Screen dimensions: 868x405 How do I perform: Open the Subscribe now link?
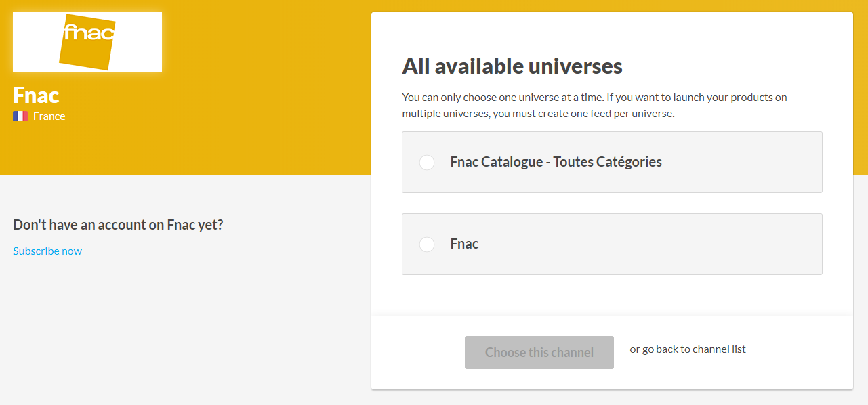point(47,251)
